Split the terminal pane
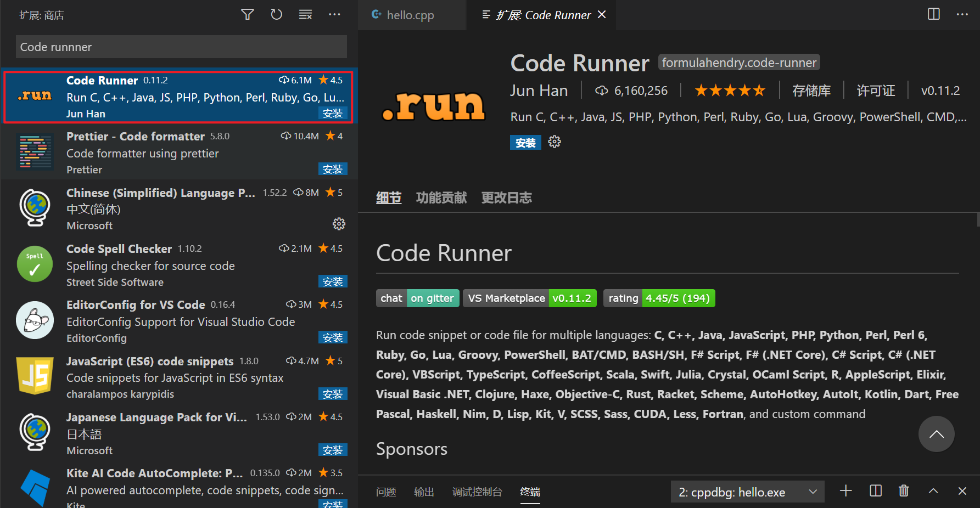 point(876,491)
